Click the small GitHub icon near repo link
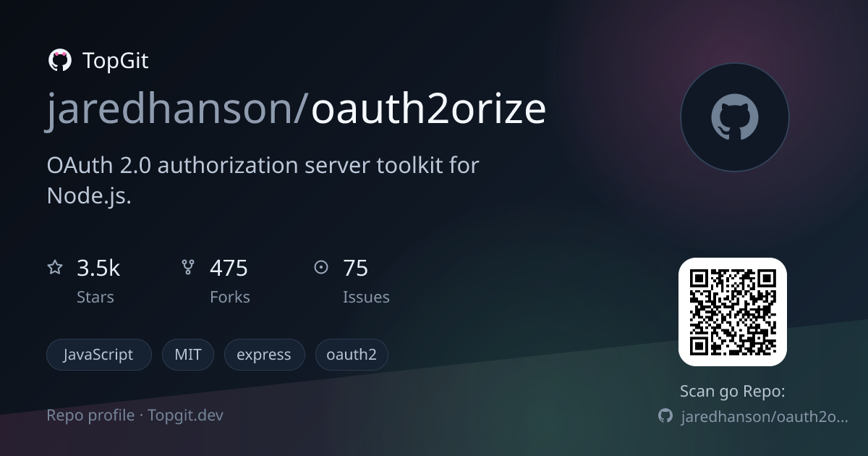The height and width of the screenshot is (456, 868). tap(665, 416)
